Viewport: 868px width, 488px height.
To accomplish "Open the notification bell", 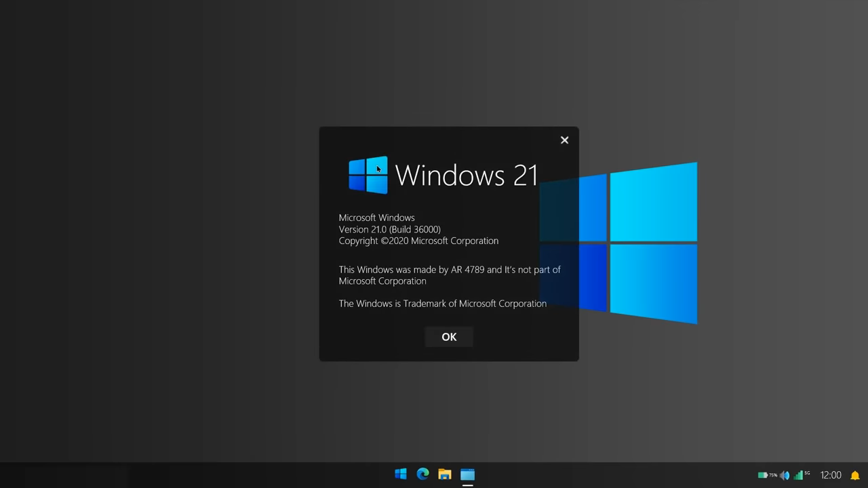I will tap(855, 475).
